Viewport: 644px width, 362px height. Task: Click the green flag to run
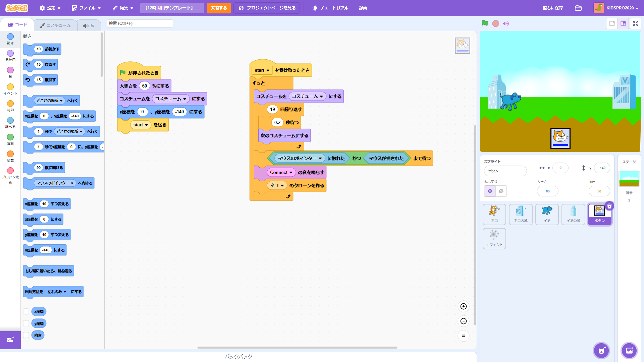[485, 23]
